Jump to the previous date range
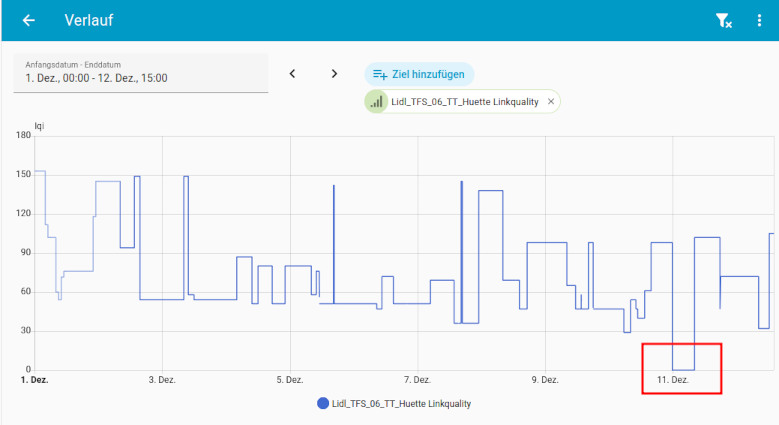This screenshot has width=779, height=425. pos(293,73)
